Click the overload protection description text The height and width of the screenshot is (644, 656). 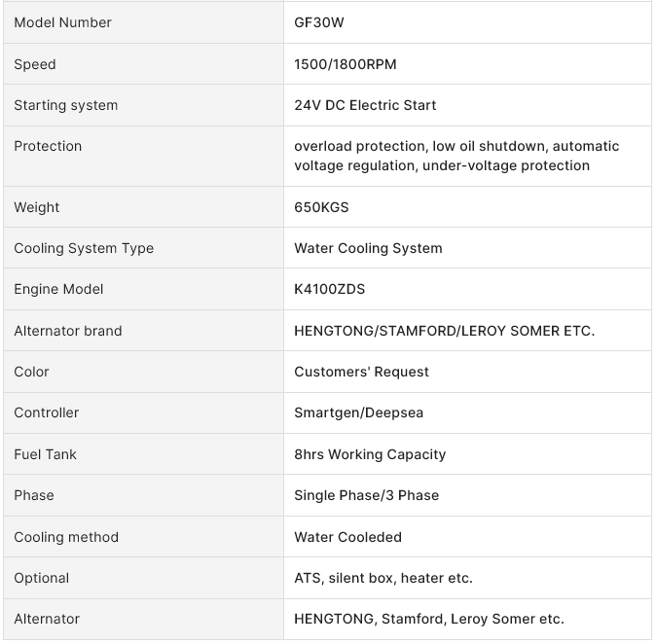(x=456, y=156)
